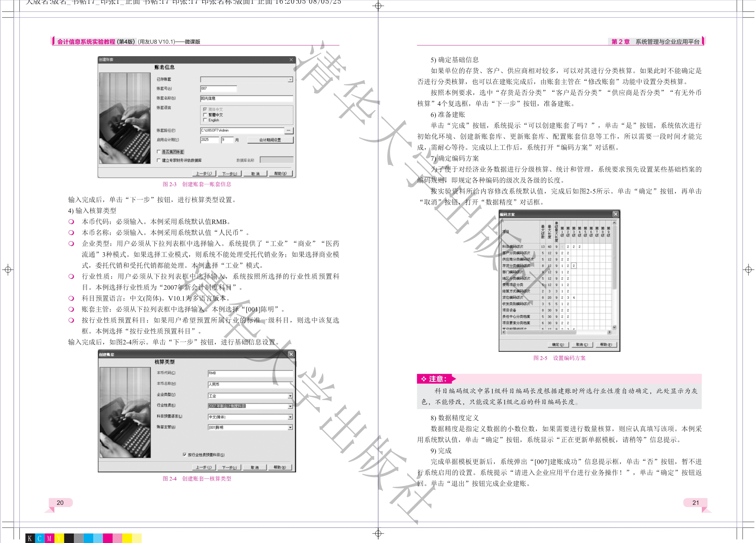Open the 企业类型 dropdown showing 工业

290,396
